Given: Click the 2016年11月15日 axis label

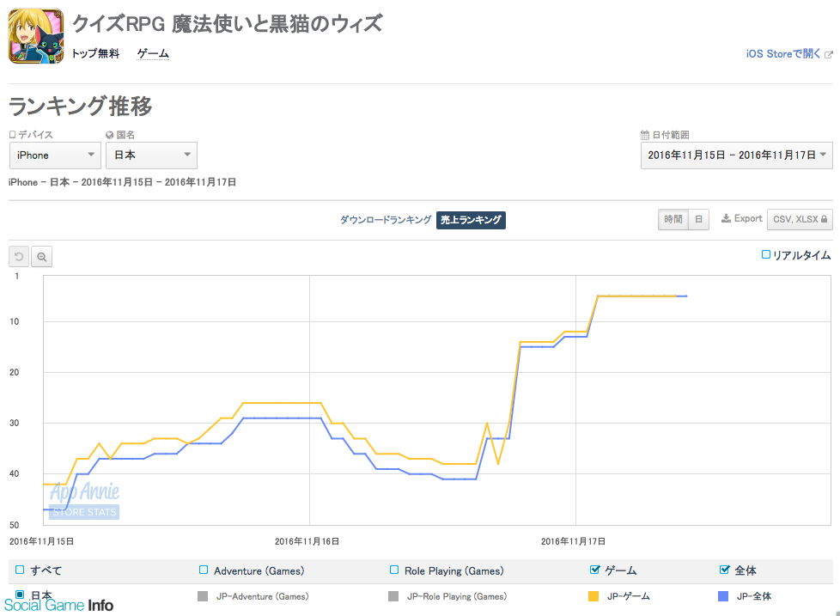Looking at the screenshot, I should coord(42,541).
